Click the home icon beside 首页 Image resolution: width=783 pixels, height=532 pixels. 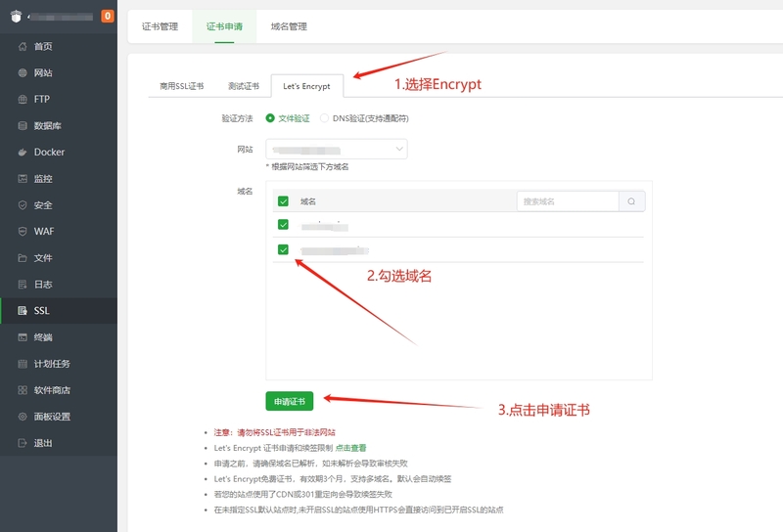click(x=23, y=46)
